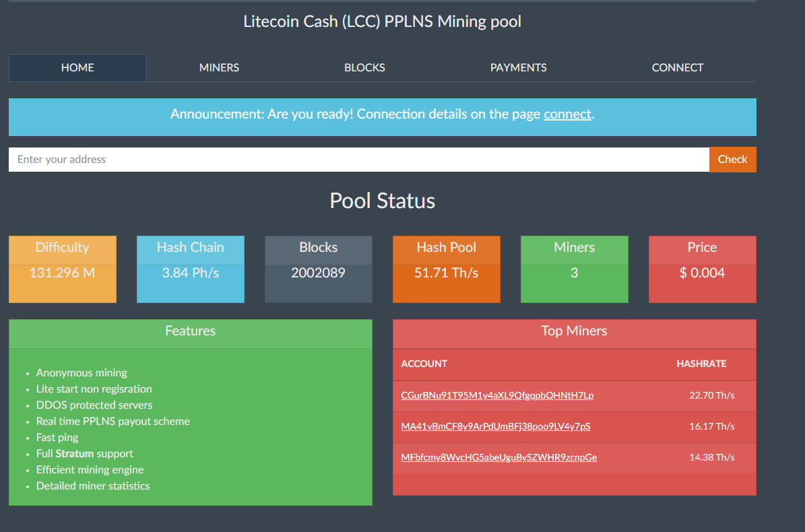Select the Hash Chain status card
The width and height of the screenshot is (805, 532).
coord(191,269)
